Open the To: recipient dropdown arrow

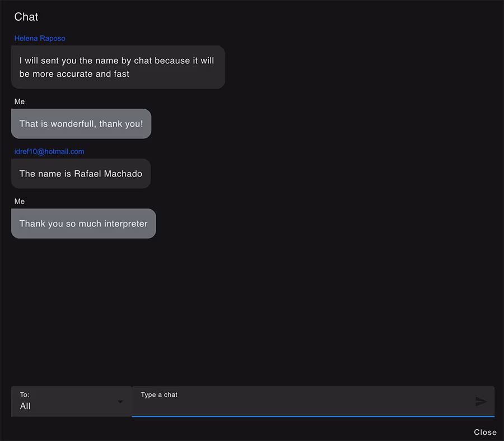120,401
